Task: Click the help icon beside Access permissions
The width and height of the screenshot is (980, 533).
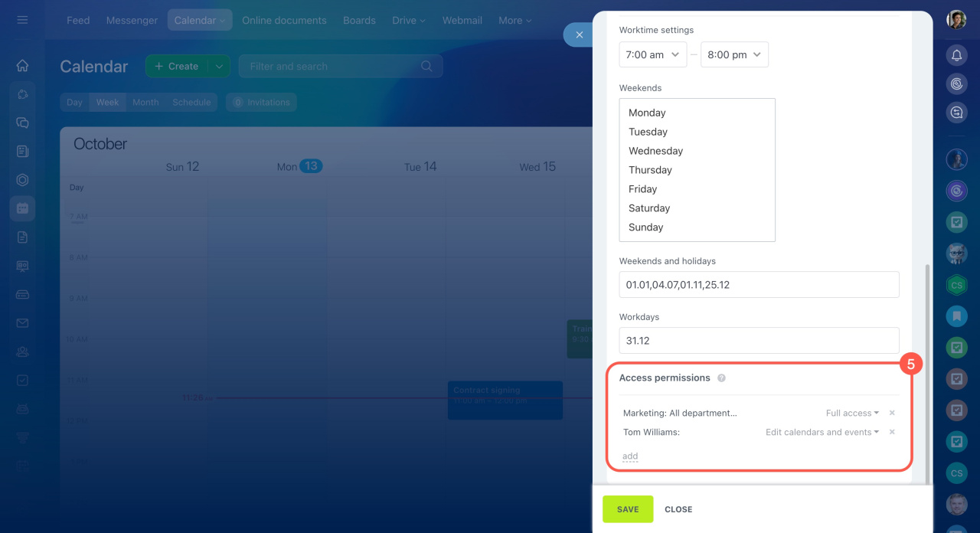Action: coord(721,378)
